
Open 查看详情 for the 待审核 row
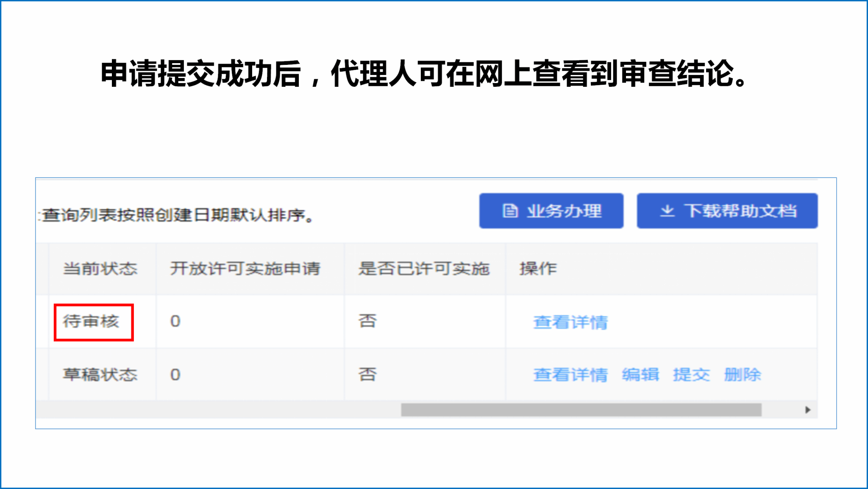[570, 322]
